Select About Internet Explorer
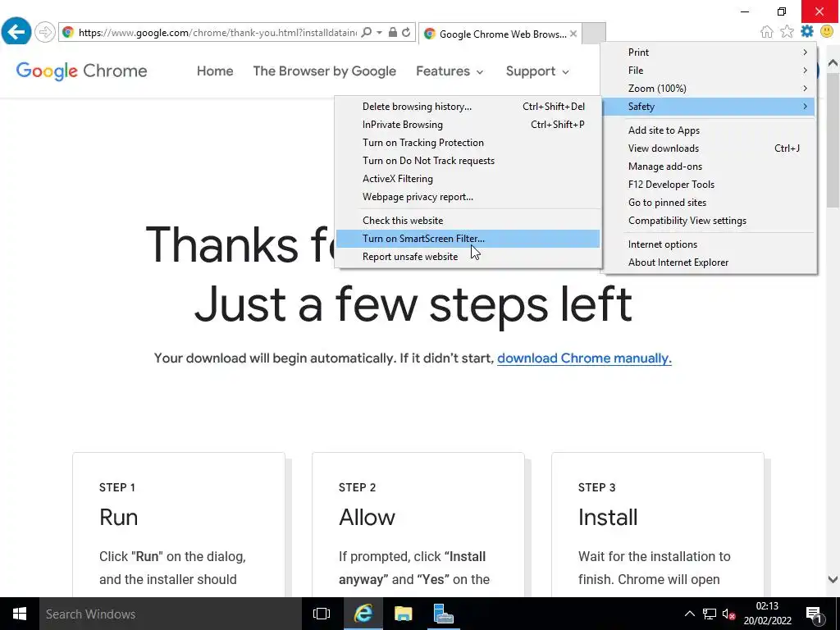Screen dimensions: 840x630 (x=708, y=262)
